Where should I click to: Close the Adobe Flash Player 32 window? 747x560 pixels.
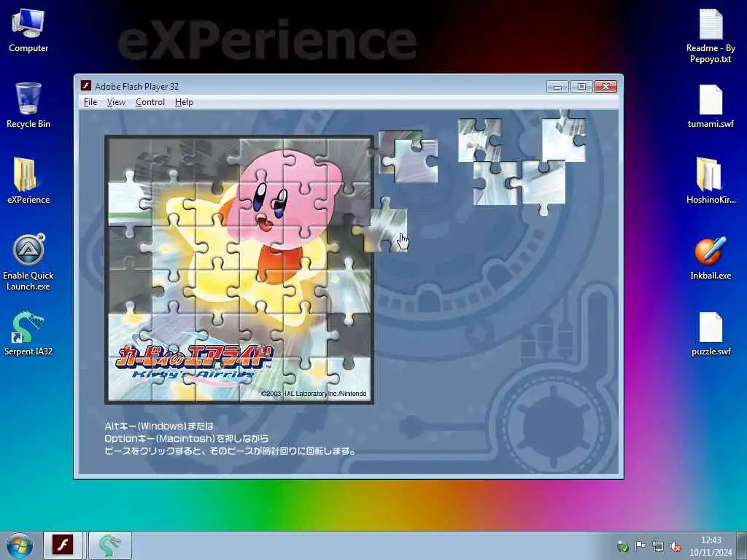(x=605, y=86)
